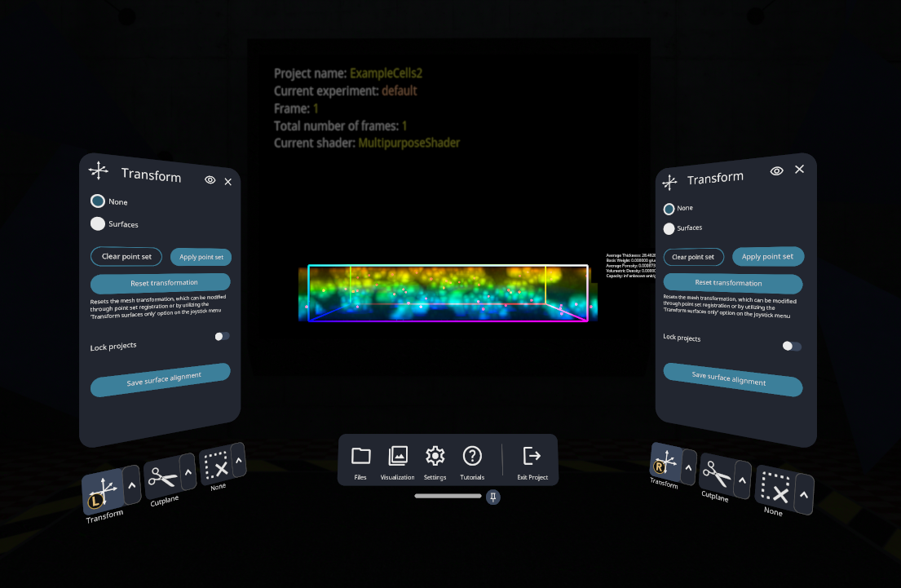Click Clear point set in left panel
901x588 pixels.
126,256
